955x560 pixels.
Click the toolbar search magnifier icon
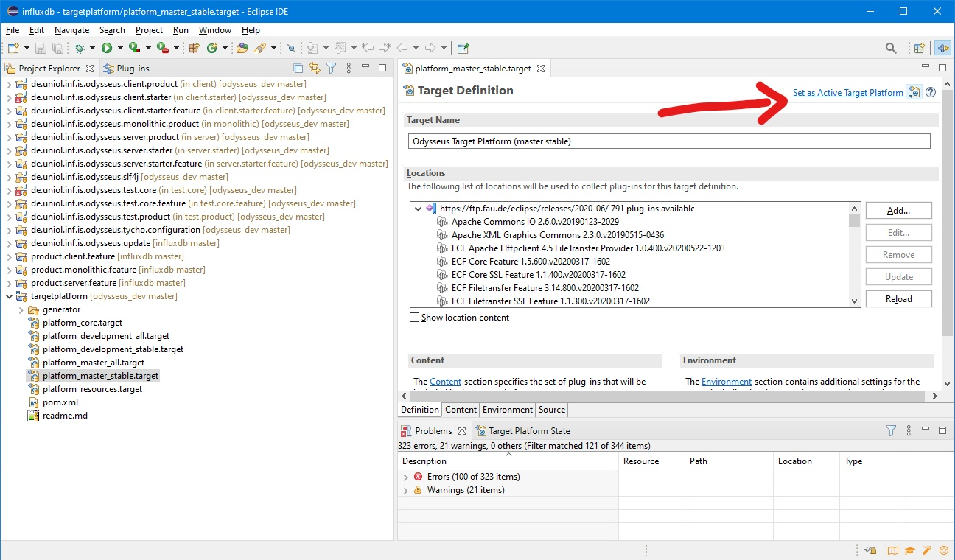pyautogui.click(x=891, y=49)
